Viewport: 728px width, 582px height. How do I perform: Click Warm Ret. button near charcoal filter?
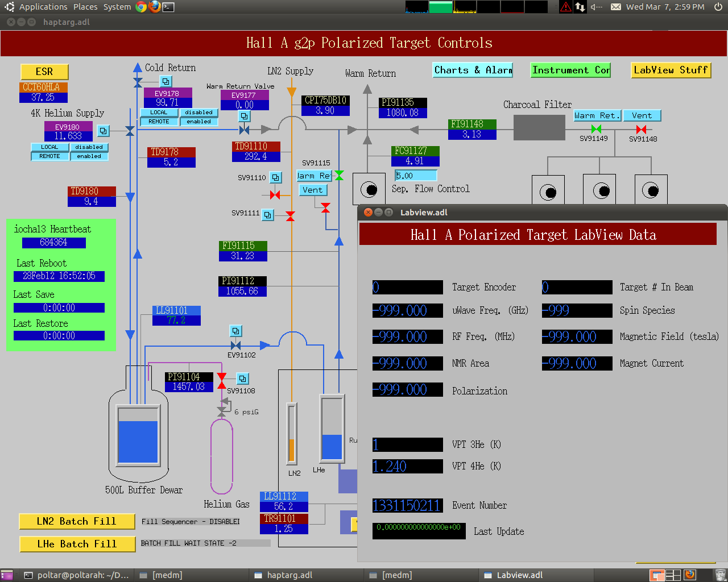tap(597, 115)
